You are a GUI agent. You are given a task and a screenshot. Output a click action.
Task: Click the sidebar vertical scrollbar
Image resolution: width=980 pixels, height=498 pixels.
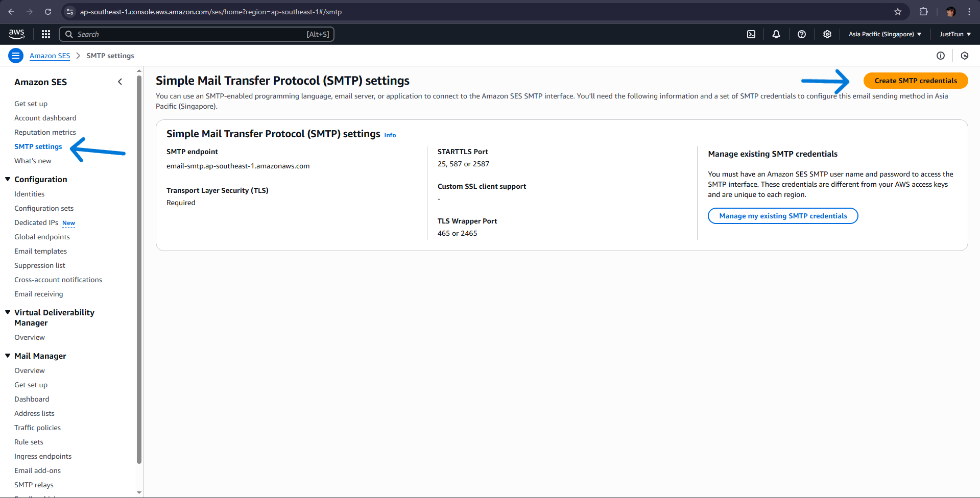pyautogui.click(x=139, y=269)
